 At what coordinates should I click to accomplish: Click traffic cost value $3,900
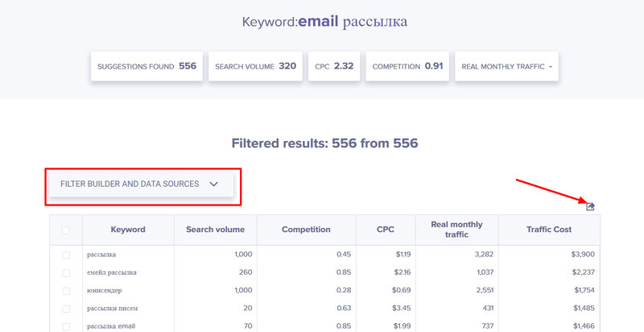coord(583,255)
